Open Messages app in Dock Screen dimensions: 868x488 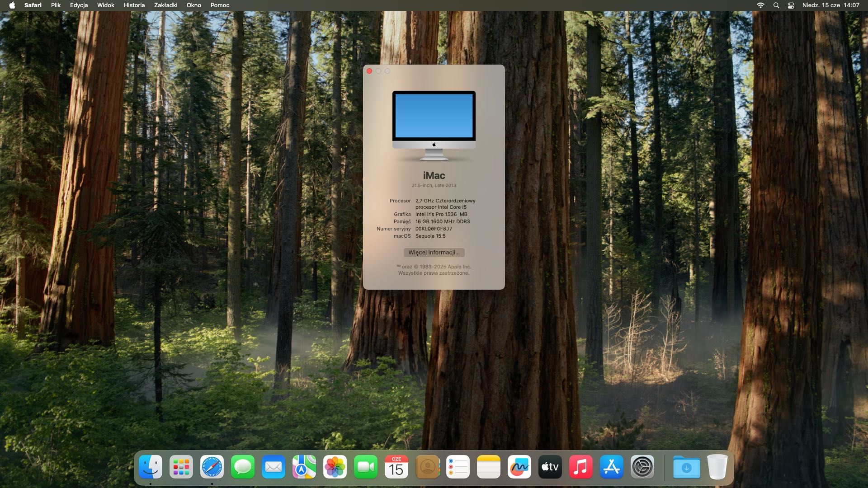(x=243, y=467)
